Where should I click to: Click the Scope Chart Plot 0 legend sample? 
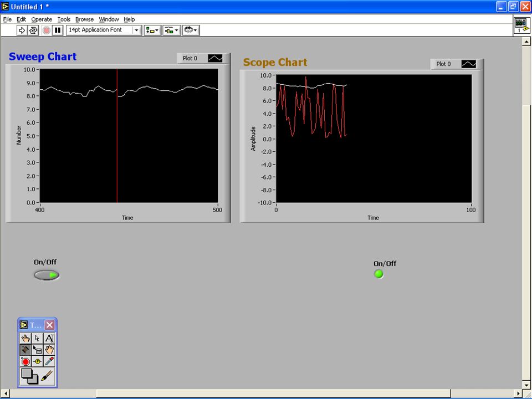[469, 64]
